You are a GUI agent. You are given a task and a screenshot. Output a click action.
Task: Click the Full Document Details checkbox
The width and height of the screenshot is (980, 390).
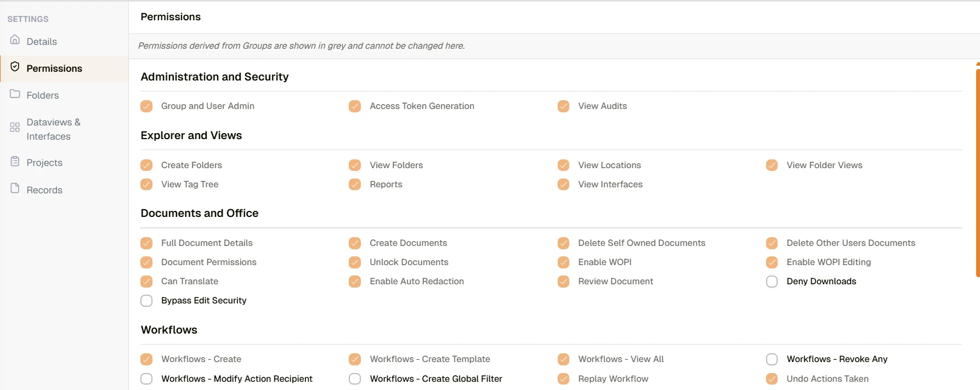click(x=146, y=243)
